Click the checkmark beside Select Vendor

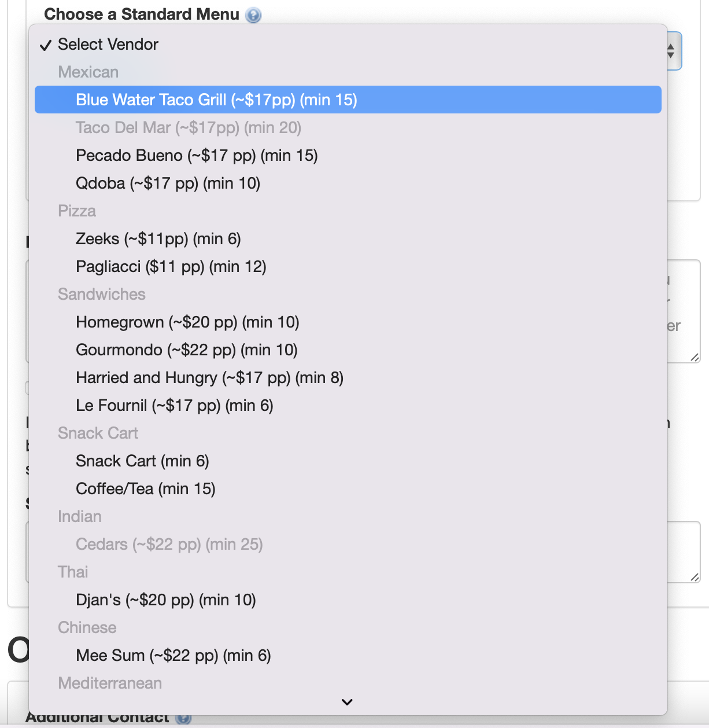pos(46,44)
